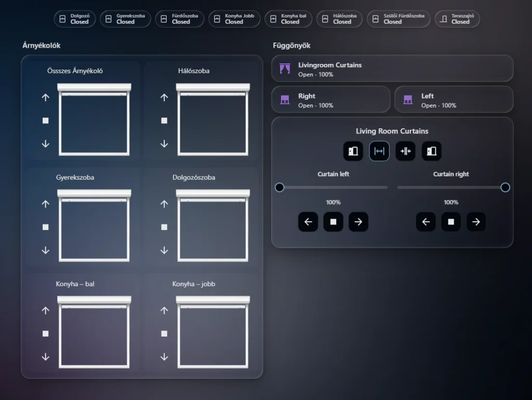Raise the Hálószoba shutter using its up arrow
This screenshot has width=532, height=400.
164,98
